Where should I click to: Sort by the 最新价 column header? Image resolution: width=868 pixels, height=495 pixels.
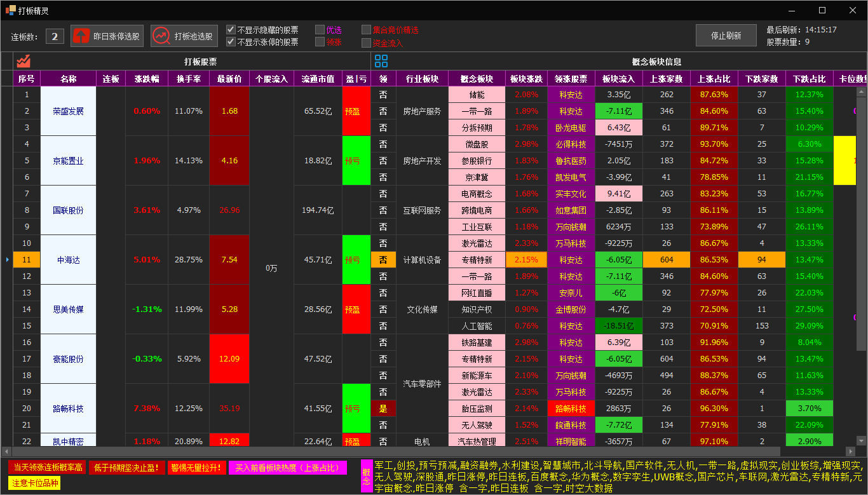(x=229, y=79)
